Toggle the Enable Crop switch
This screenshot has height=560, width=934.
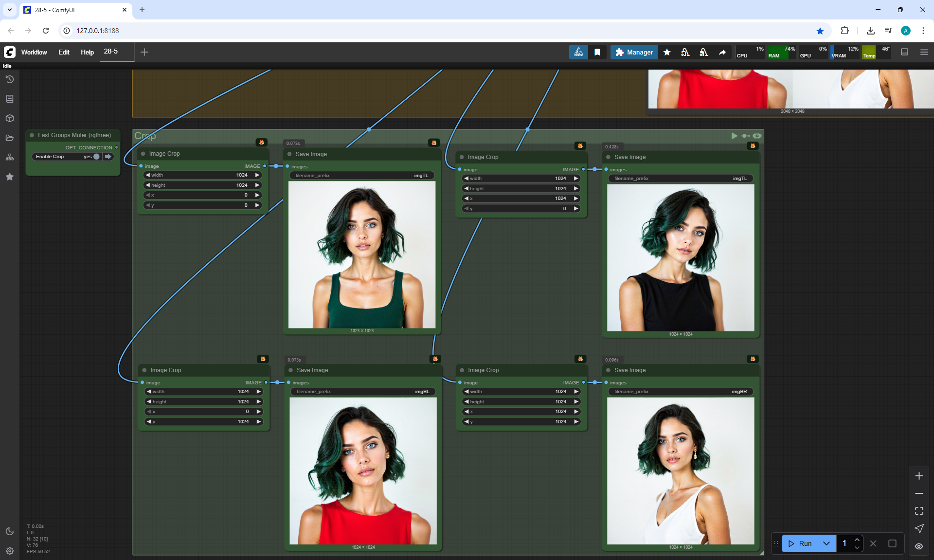(96, 157)
